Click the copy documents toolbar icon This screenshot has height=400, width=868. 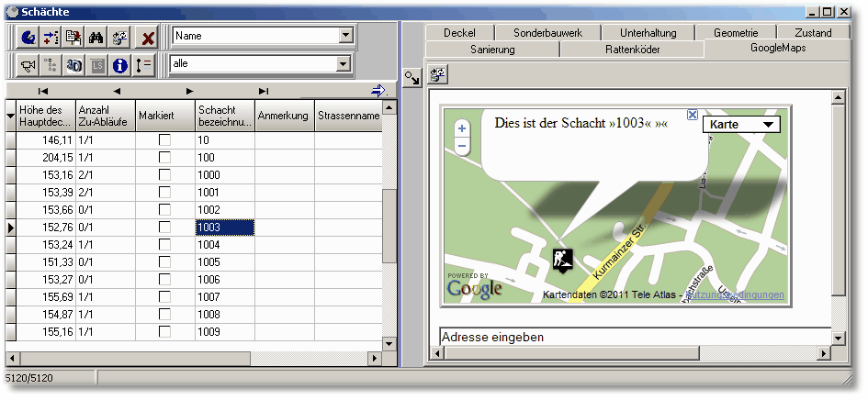pyautogui.click(x=73, y=38)
